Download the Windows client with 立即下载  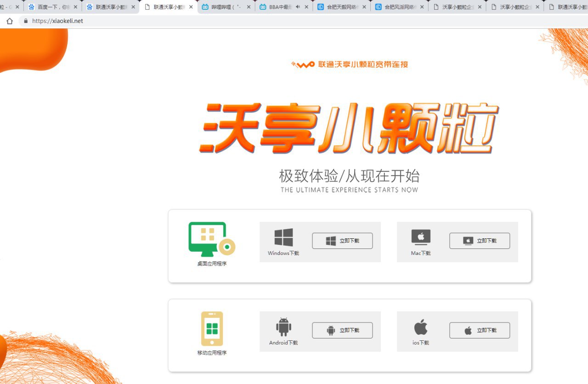click(342, 241)
